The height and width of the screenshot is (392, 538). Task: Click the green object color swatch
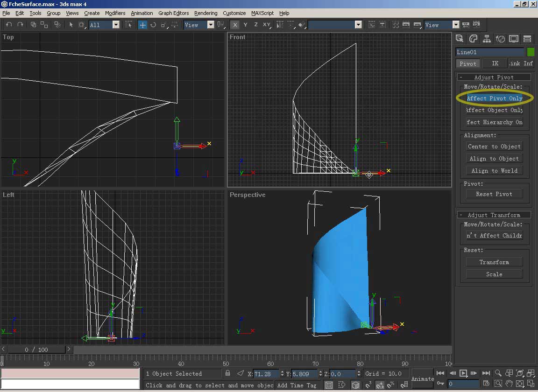(x=531, y=52)
